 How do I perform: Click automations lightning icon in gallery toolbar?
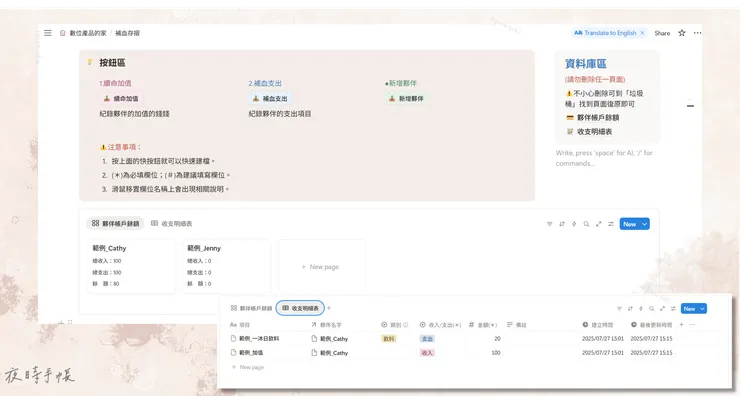tap(574, 224)
